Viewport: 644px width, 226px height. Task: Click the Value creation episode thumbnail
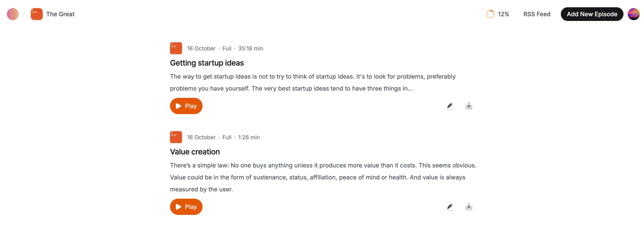pyautogui.click(x=176, y=137)
